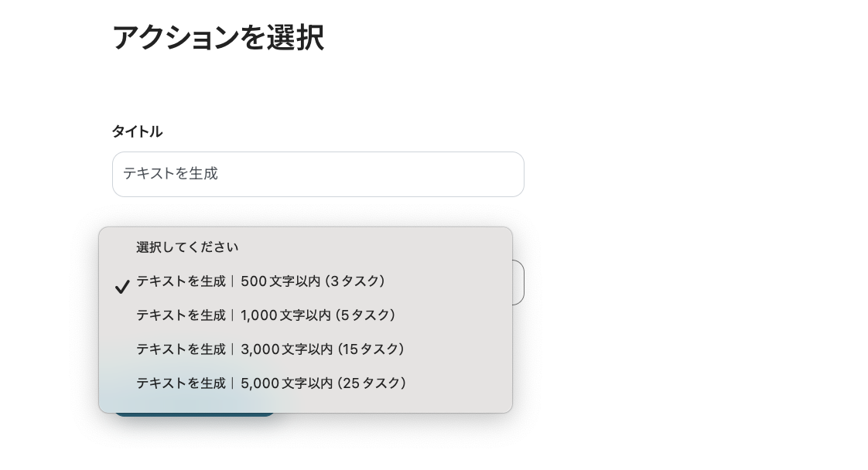Viewport: 868px width, 470px height.
Task: Click the タイトル input field
Action: (x=318, y=174)
